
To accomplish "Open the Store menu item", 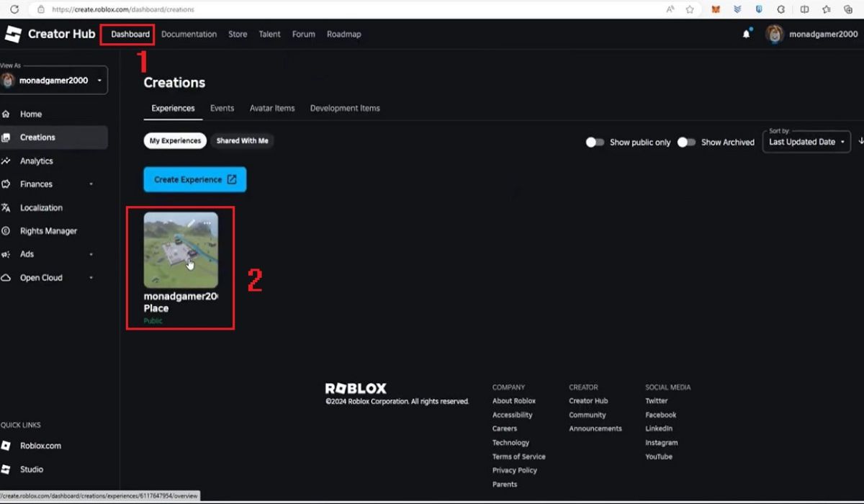I will [238, 35].
